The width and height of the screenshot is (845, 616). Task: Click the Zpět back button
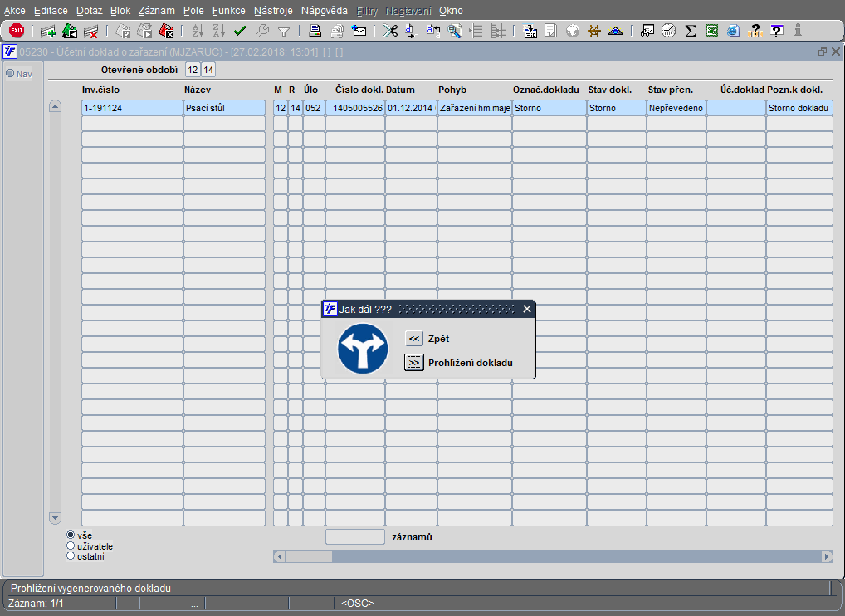pyautogui.click(x=414, y=339)
